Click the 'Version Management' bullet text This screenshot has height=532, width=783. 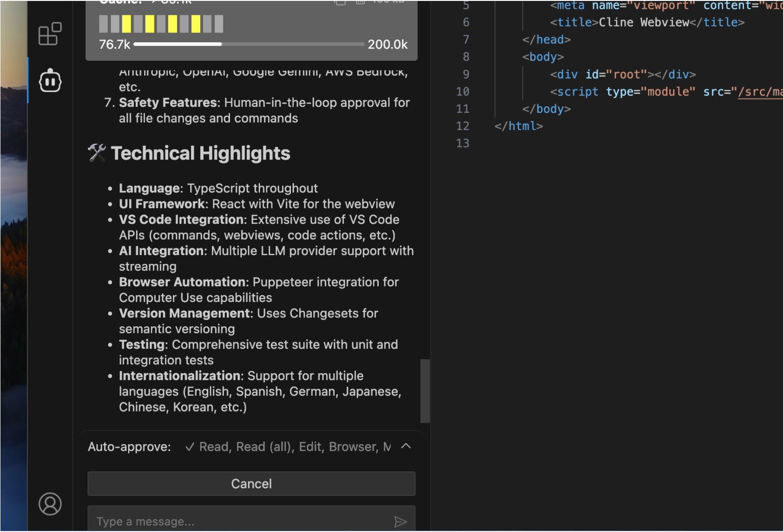point(249,321)
